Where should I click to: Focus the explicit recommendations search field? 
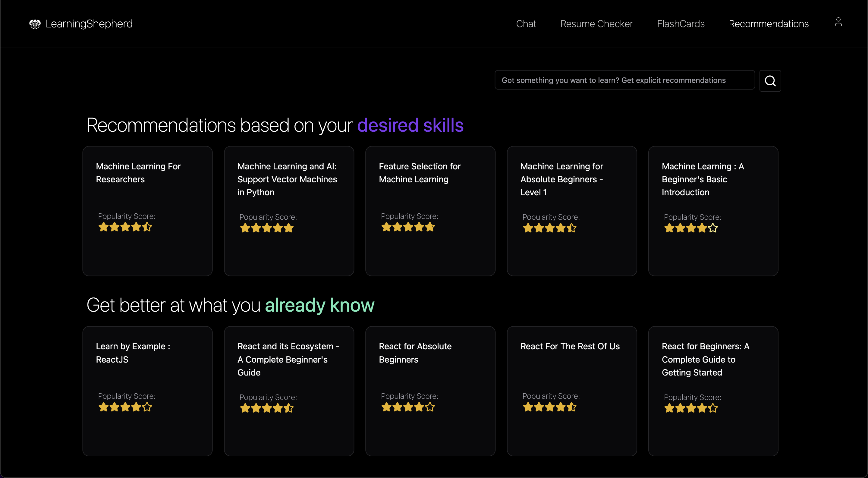point(624,80)
